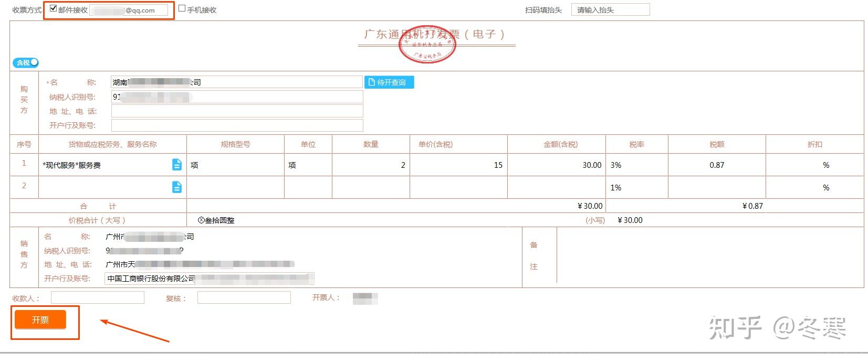This screenshot has height=363, width=868.
Task: Click the buyer 纳税人识别号 field
Action: coord(237,97)
